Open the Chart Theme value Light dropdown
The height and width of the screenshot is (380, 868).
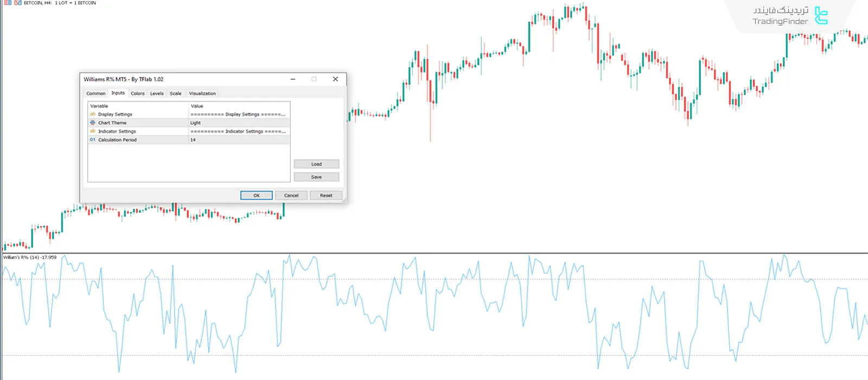pos(239,123)
